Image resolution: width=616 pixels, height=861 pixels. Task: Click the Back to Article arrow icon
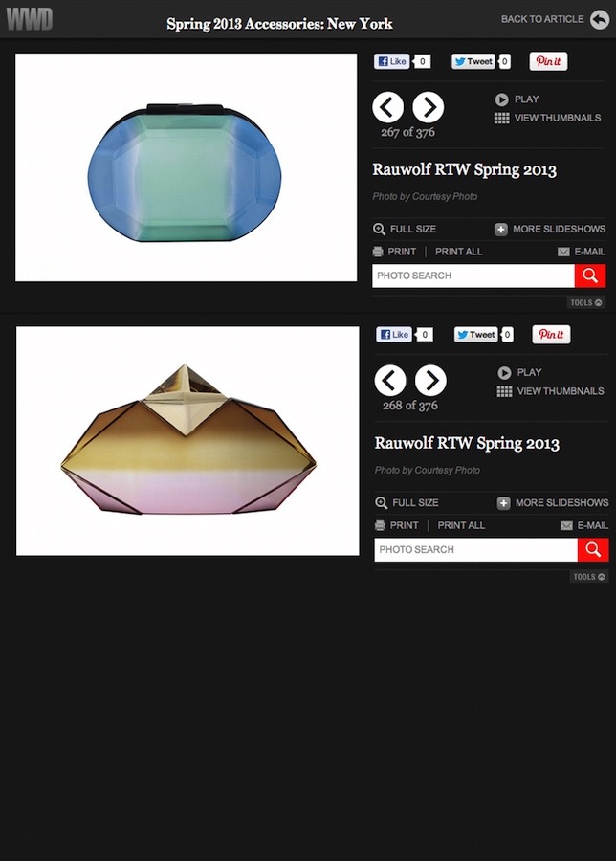tap(600, 19)
